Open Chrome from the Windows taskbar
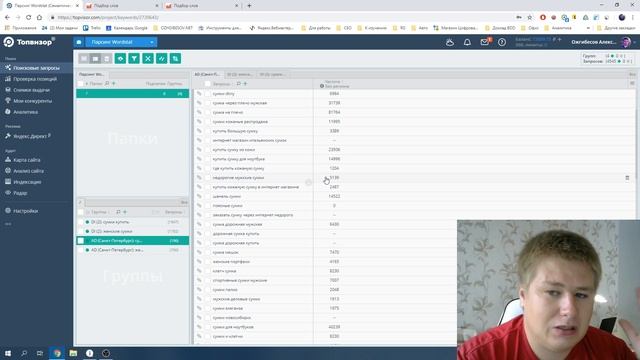Viewport: 640px width, 360px height. pos(57,353)
